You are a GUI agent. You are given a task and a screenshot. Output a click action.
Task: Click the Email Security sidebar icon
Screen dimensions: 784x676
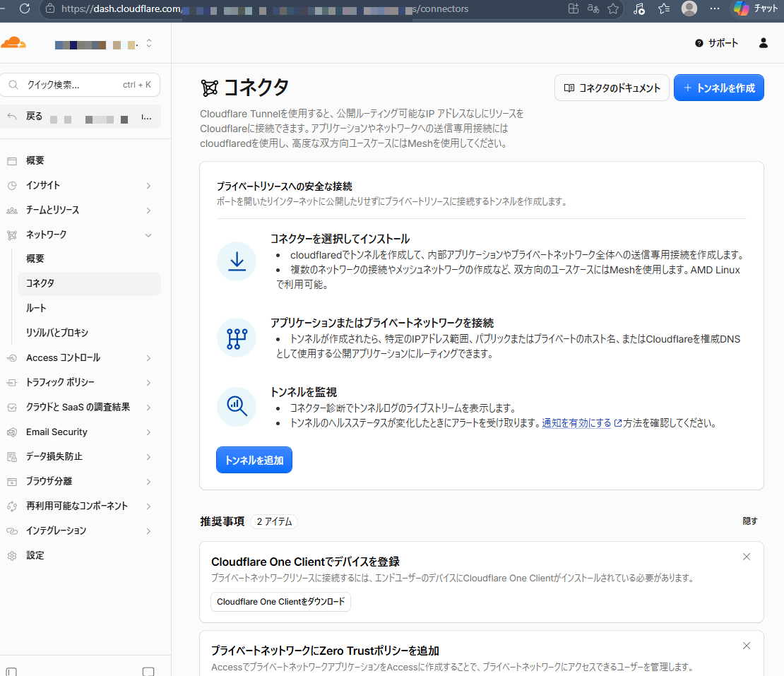coord(12,432)
